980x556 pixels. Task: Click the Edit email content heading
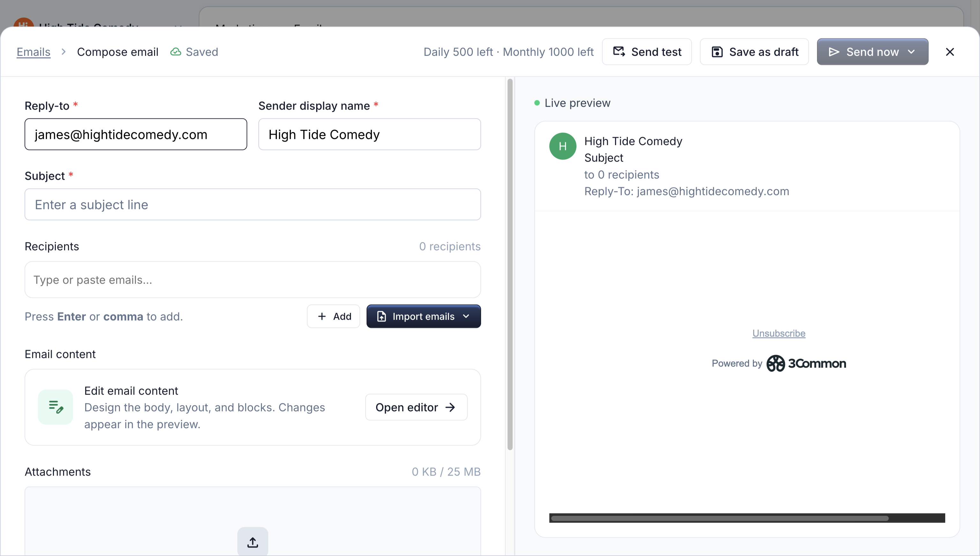pos(131,391)
